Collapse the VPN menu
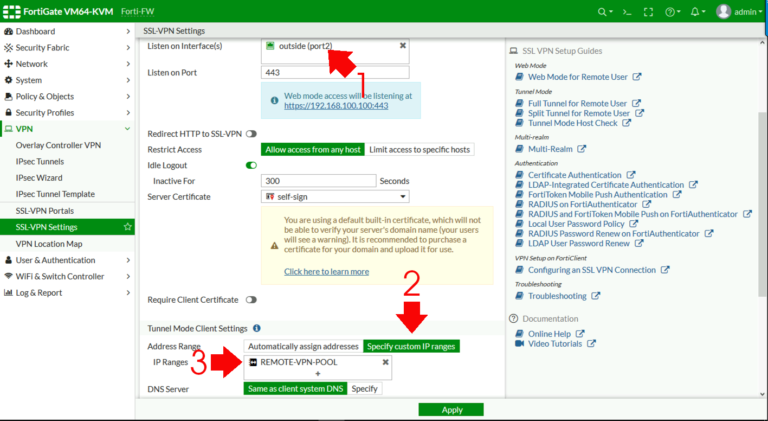Screen dimensions: 768x421 coord(67,129)
